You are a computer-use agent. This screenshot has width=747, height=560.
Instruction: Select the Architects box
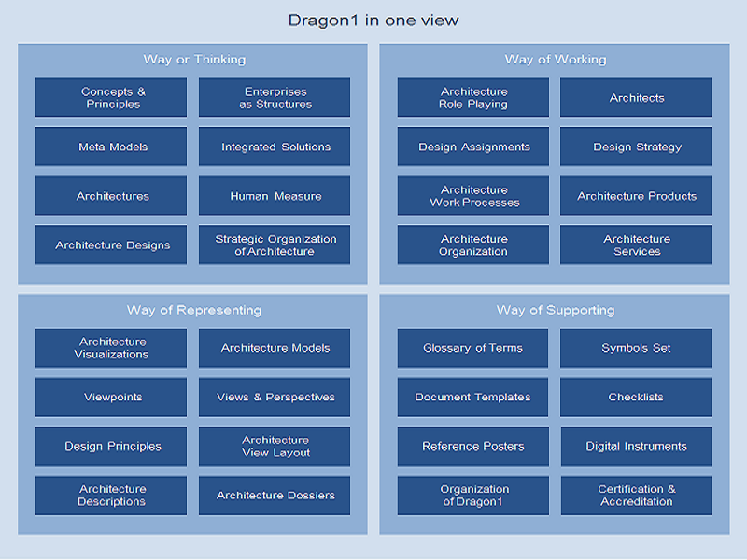click(x=636, y=98)
